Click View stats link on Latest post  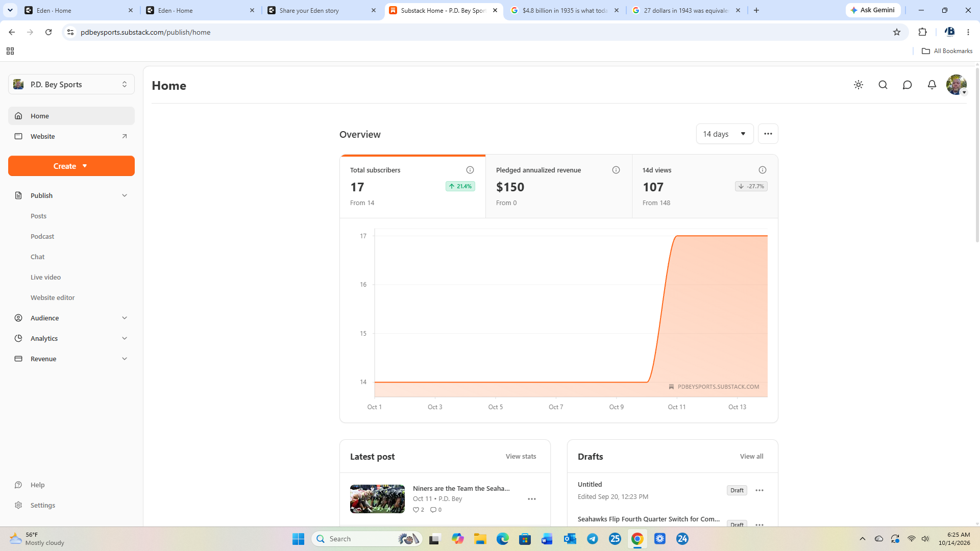[x=521, y=456]
